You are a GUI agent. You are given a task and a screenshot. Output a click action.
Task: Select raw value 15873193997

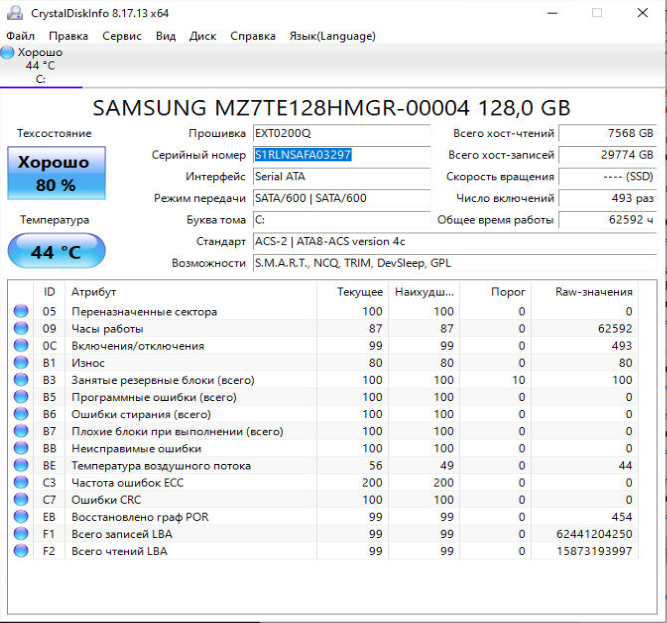click(594, 551)
